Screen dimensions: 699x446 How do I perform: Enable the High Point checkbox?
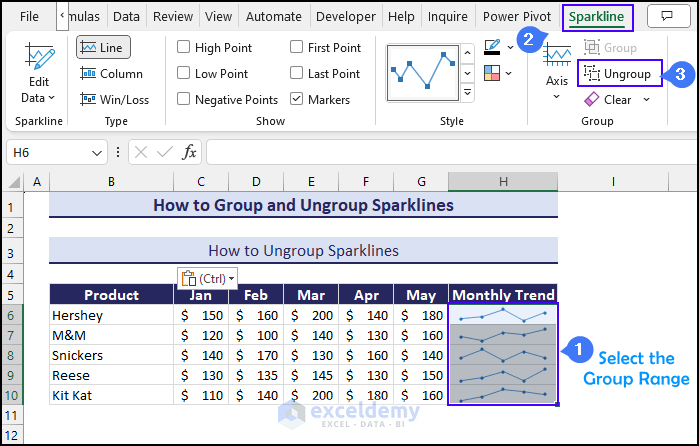coord(184,47)
